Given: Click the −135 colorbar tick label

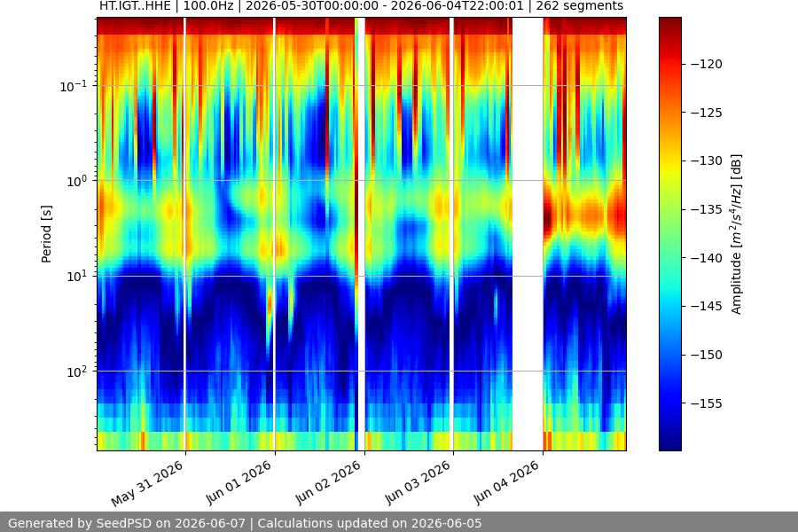Looking at the screenshot, I should [706, 209].
